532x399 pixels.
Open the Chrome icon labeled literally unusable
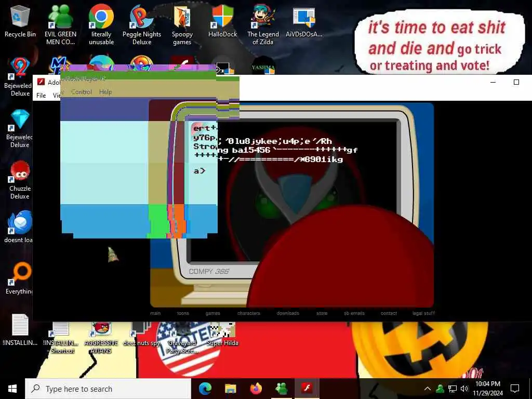pos(101,25)
